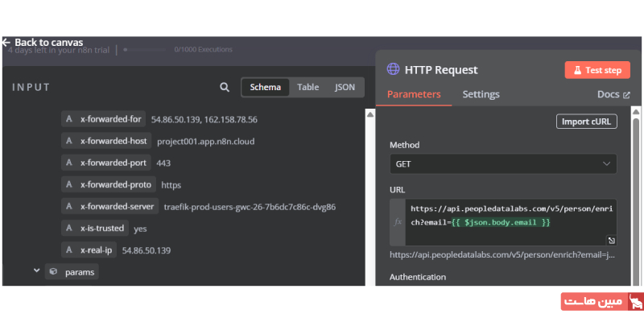The height and width of the screenshot is (322, 644).
Task: Click the HTTP Request globe icon
Action: (x=394, y=69)
